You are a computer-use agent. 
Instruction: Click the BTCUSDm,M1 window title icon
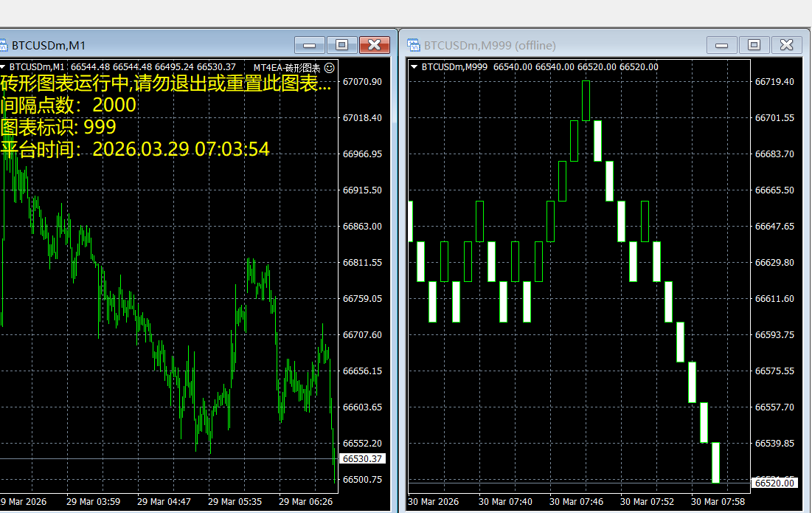coord(2,45)
